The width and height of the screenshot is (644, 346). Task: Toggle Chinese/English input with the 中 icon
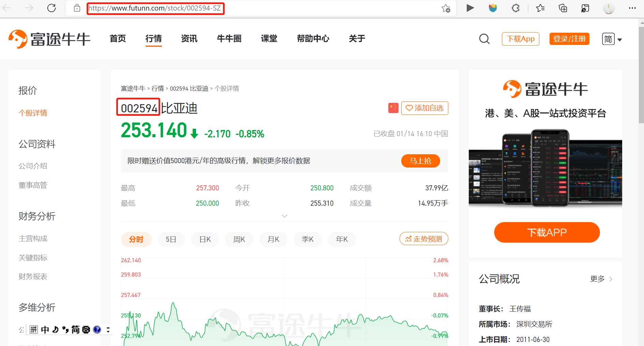[x=45, y=329]
